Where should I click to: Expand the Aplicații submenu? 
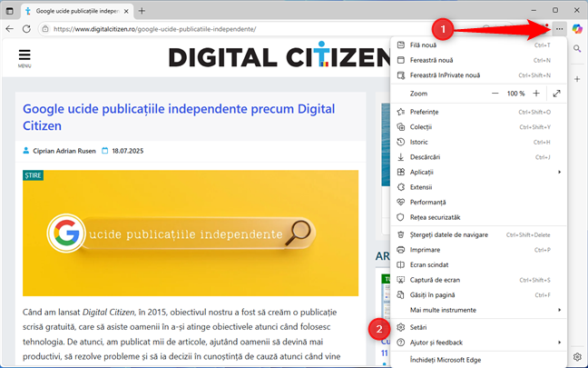coord(478,172)
